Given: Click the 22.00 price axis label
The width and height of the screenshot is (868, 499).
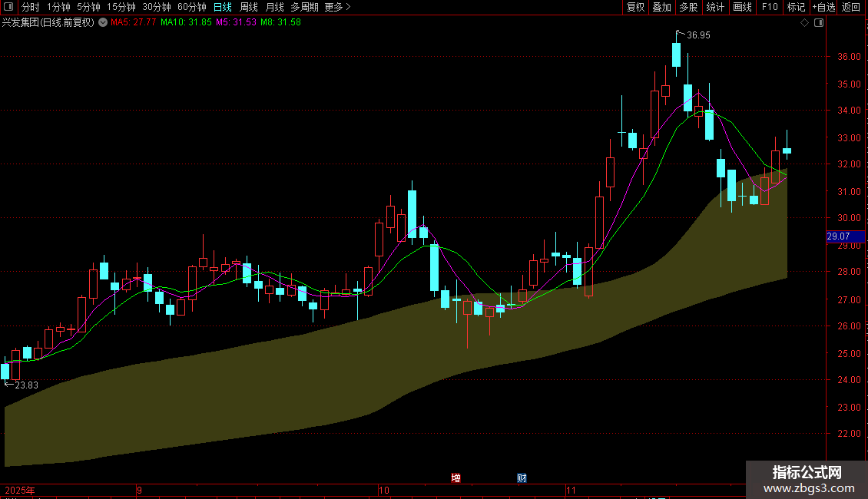Looking at the screenshot, I should click(849, 434).
